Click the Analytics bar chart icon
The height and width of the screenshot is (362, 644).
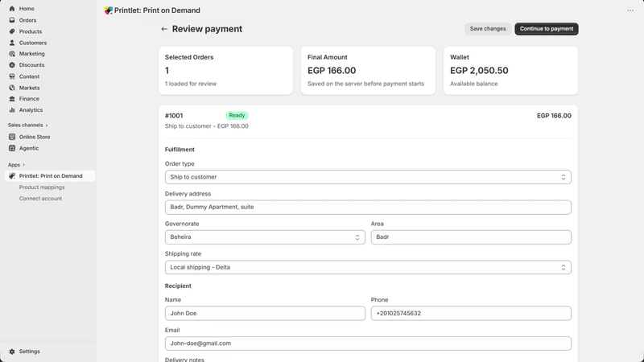pos(12,110)
